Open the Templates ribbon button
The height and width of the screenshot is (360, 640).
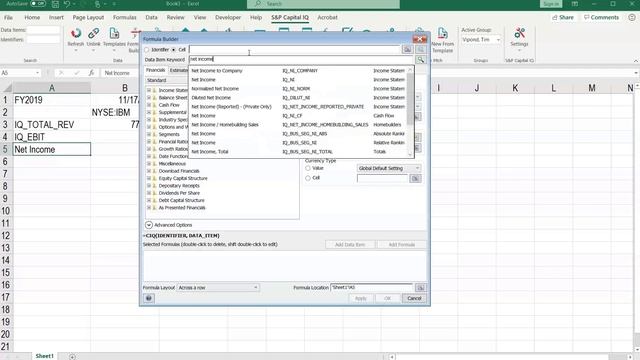click(114, 37)
